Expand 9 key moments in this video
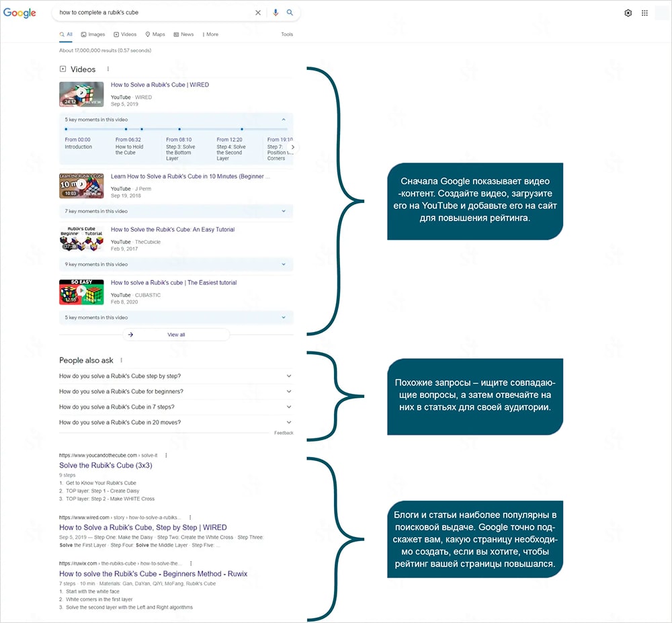The image size is (672, 623). [175, 264]
